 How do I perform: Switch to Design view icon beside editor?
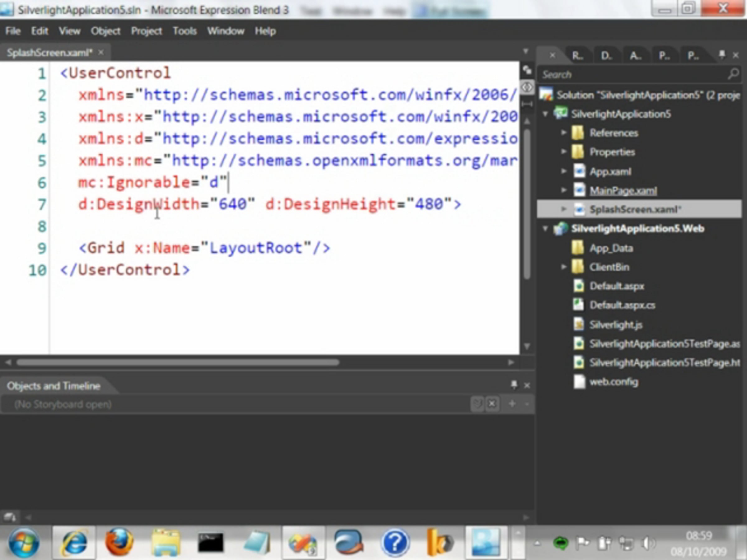pyautogui.click(x=527, y=70)
